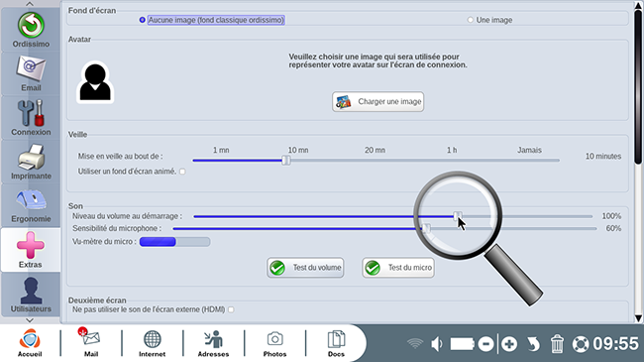644x362 pixels.
Task: Click the Wi-Fi status icon
Action: coord(415,343)
